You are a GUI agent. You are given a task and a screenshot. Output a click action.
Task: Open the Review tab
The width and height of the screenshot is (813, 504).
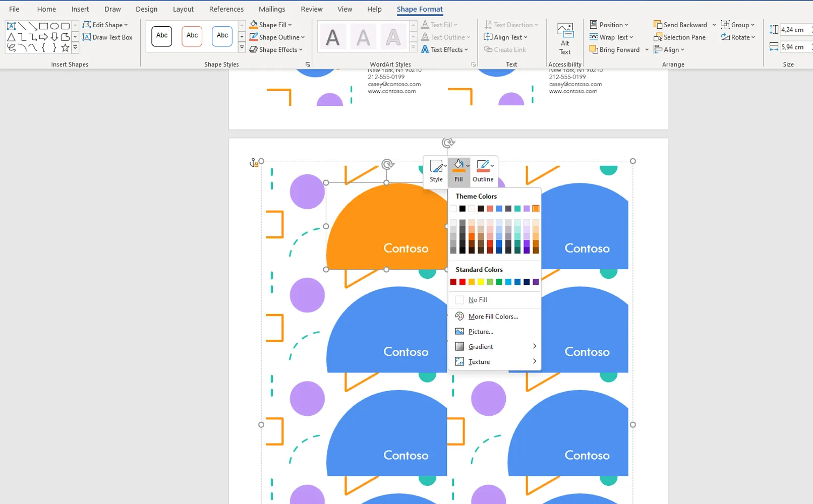coord(312,9)
